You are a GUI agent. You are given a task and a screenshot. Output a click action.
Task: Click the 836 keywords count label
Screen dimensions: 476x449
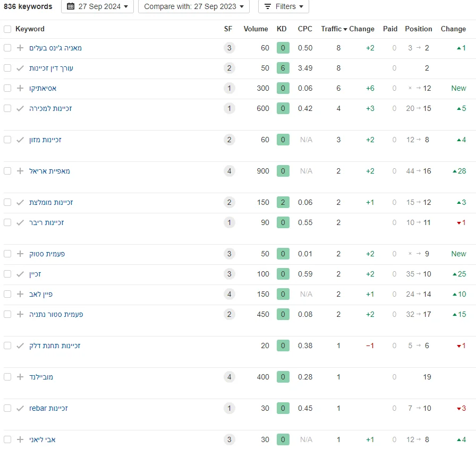[x=28, y=6]
